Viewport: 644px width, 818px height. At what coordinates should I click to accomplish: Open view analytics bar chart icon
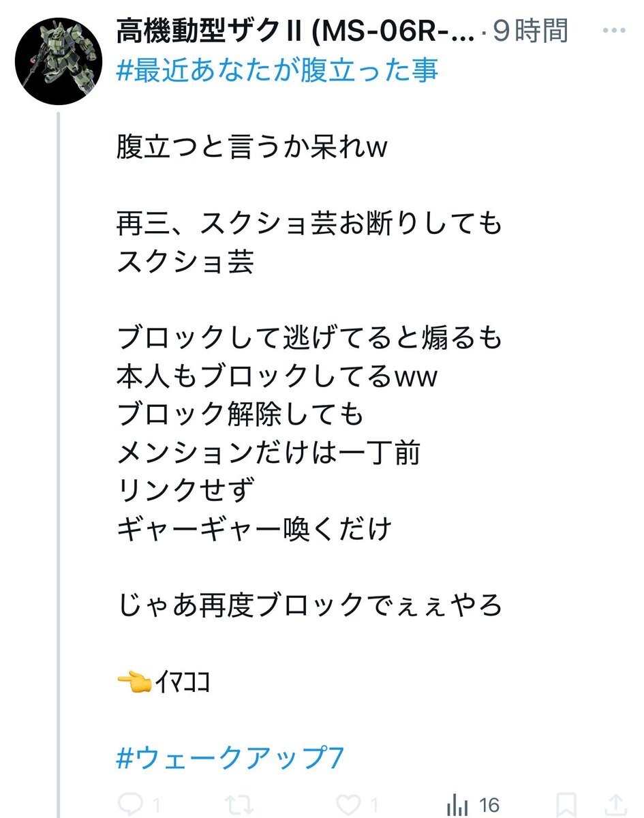tap(457, 804)
